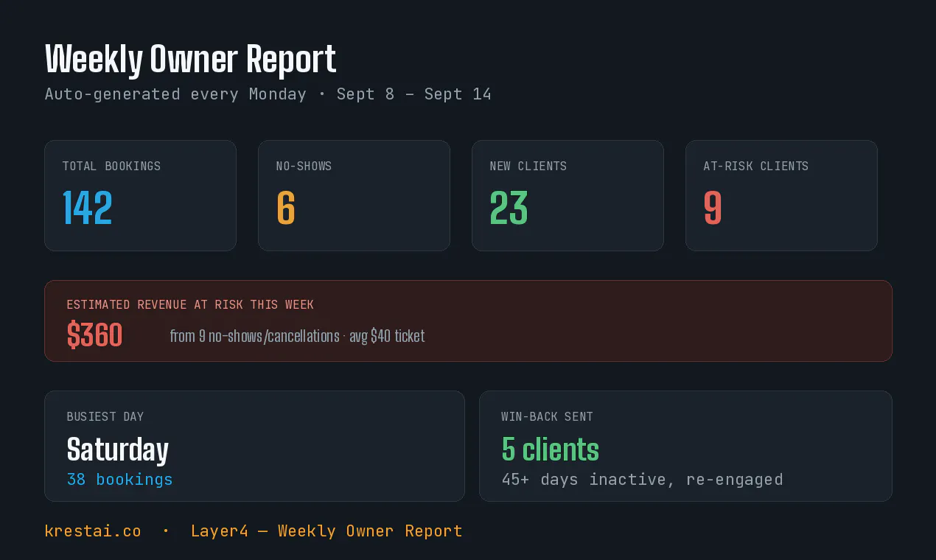
Task: Click the 142 total bookings value
Action: (x=88, y=208)
